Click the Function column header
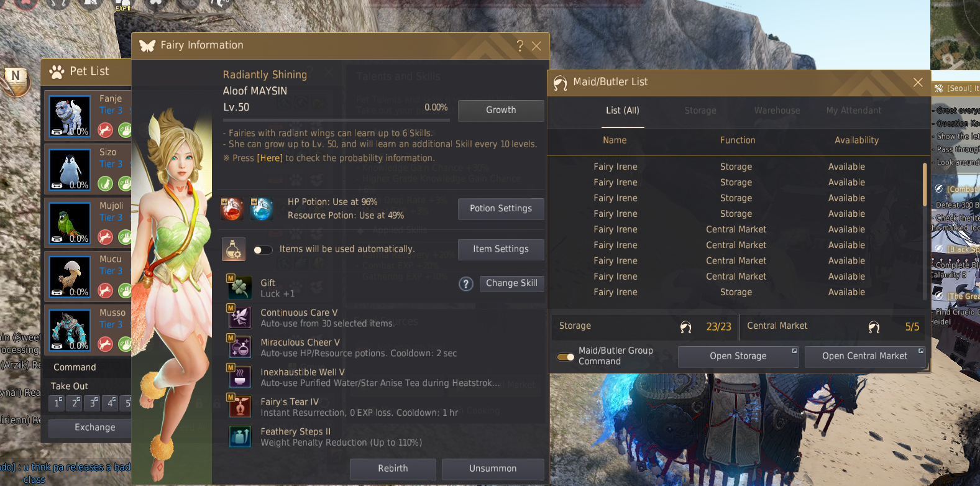 738,140
